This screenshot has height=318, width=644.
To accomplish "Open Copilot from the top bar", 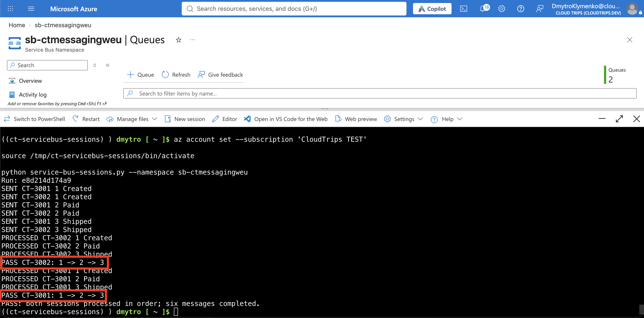I will tap(432, 9).
